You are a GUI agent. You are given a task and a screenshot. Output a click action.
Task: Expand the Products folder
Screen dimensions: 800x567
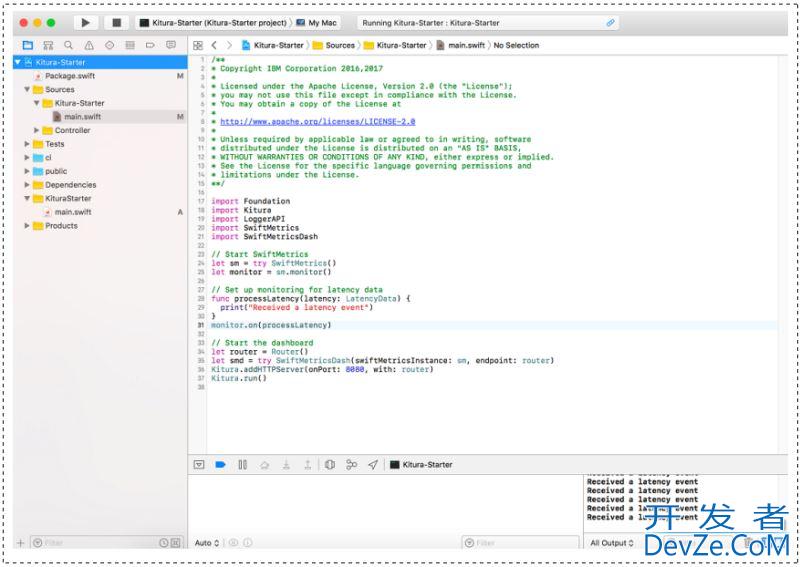pyautogui.click(x=27, y=226)
